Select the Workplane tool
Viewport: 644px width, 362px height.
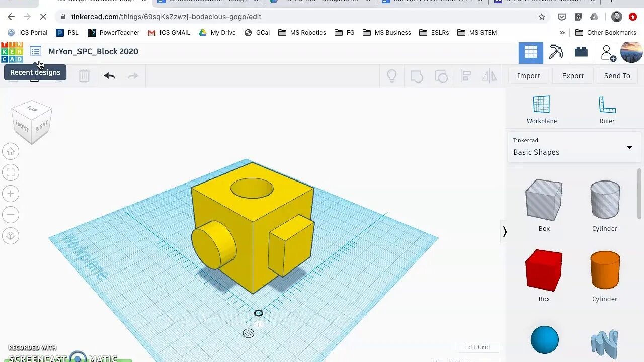(x=542, y=110)
